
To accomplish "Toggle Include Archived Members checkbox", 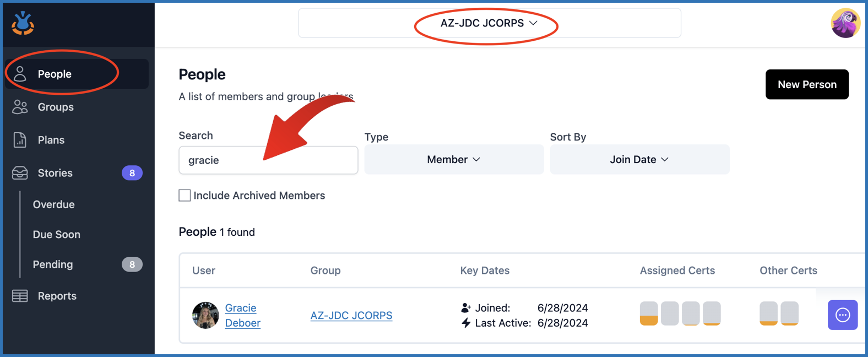I will tap(185, 196).
